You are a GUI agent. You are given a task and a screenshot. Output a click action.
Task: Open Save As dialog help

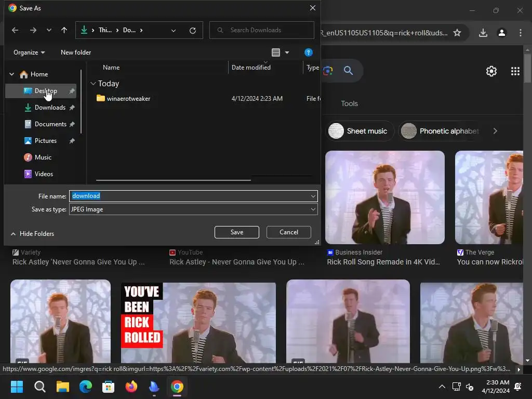[x=308, y=52]
